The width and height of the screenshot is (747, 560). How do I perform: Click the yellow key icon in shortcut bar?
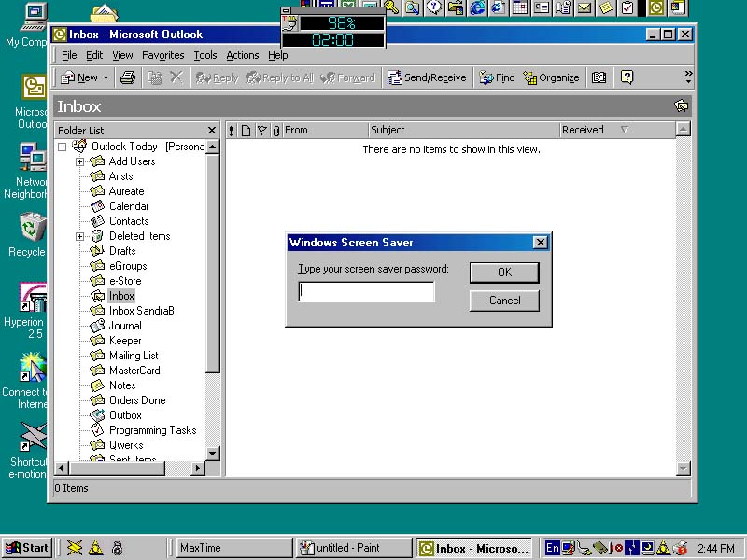click(391, 7)
